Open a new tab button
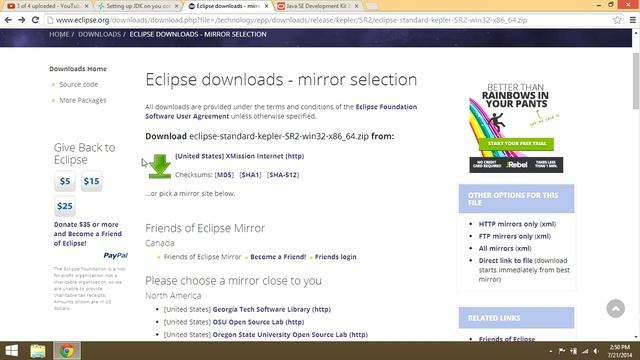Viewport: 640px width, 360px height. [371, 6]
